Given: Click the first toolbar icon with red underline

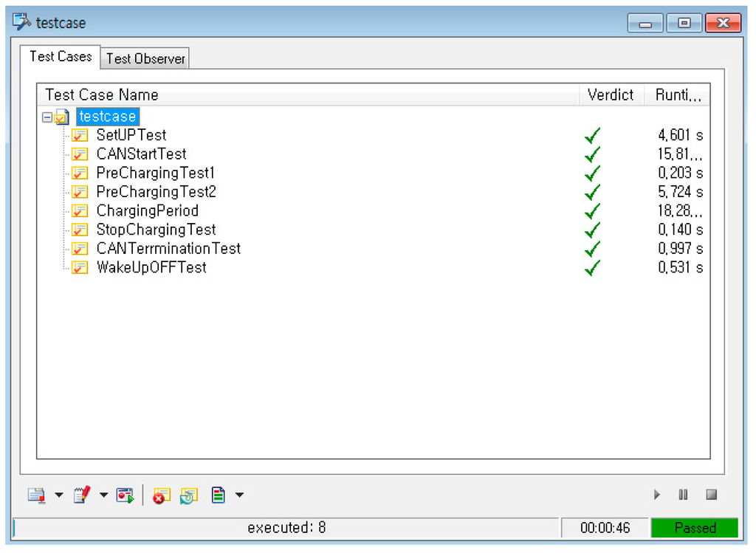Looking at the screenshot, I should (36, 495).
